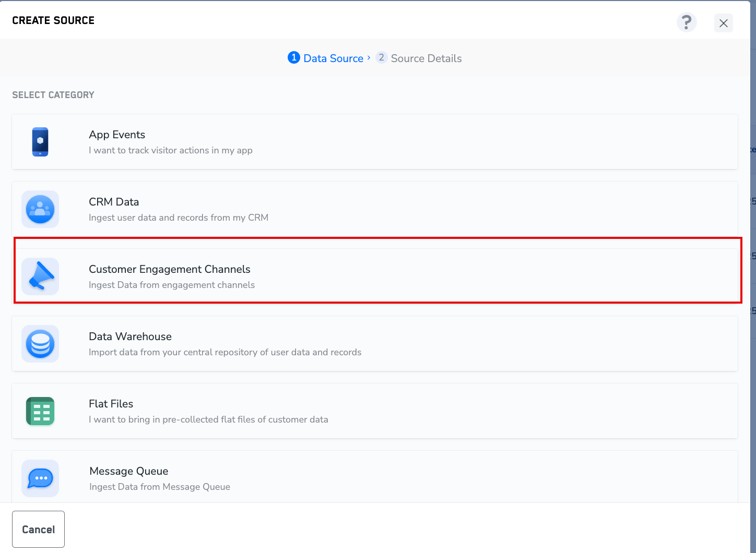The width and height of the screenshot is (756, 553).
Task: Click the SELECT CATEGORY heading
Action: (x=53, y=95)
